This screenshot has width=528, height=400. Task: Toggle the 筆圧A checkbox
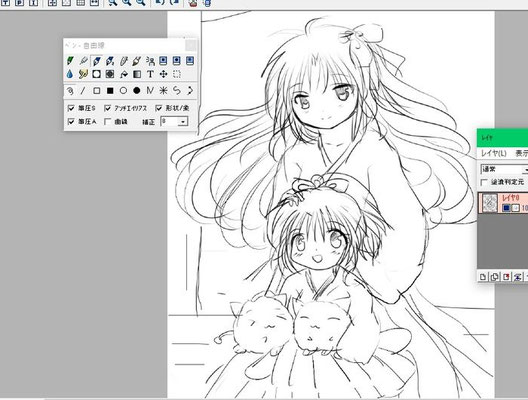71,122
